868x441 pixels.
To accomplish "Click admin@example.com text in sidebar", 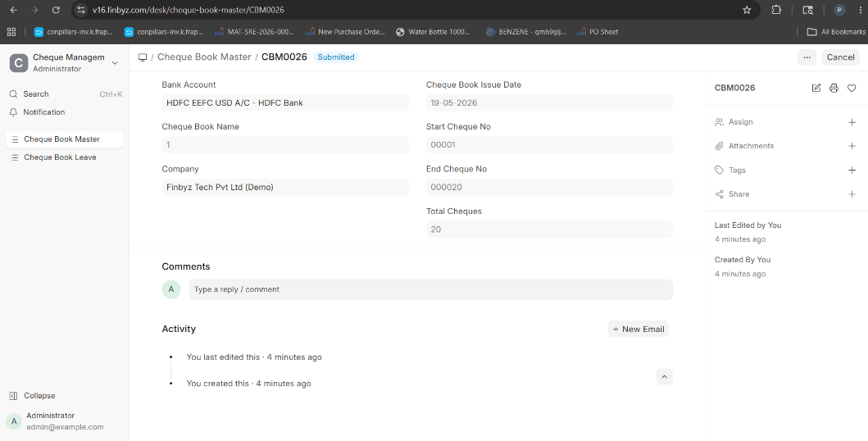I will coord(65,427).
